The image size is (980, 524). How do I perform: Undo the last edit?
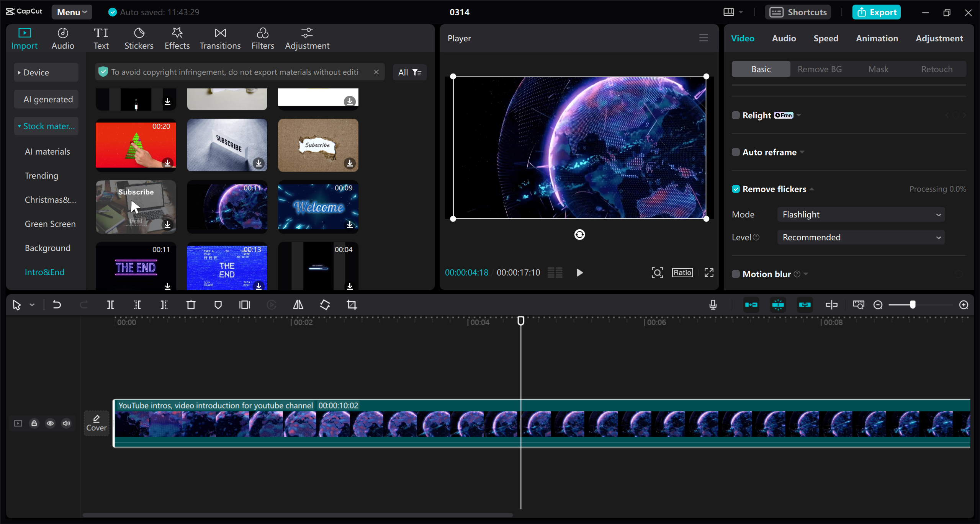pyautogui.click(x=57, y=305)
